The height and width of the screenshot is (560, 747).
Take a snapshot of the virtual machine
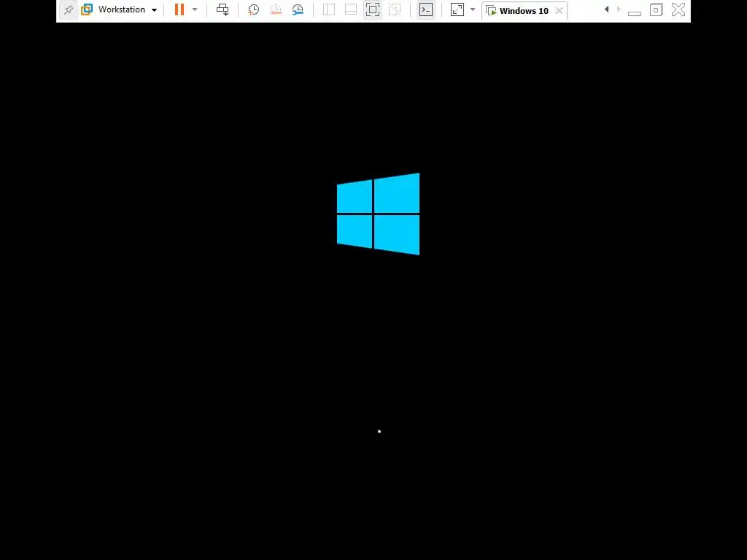tap(253, 9)
